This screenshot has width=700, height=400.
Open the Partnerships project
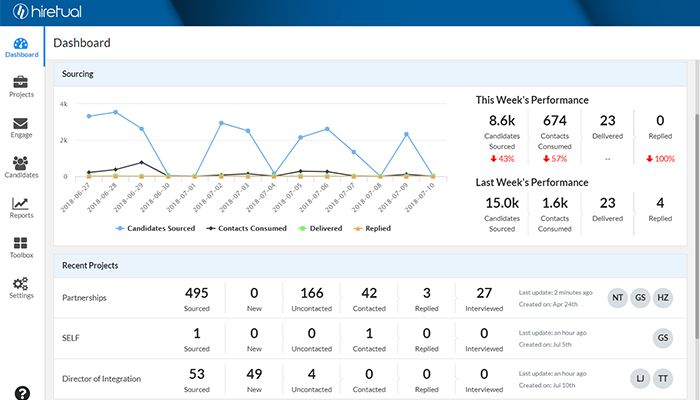tap(84, 298)
